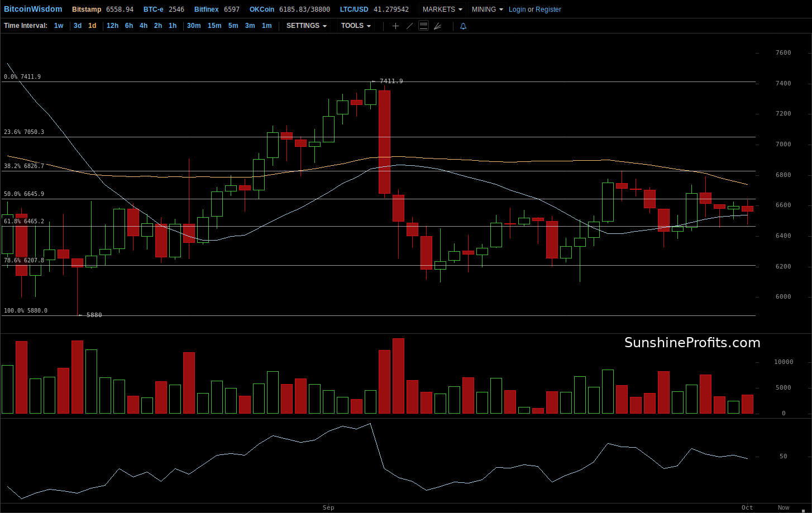Click the BitcoinWisdom logo link

point(33,9)
